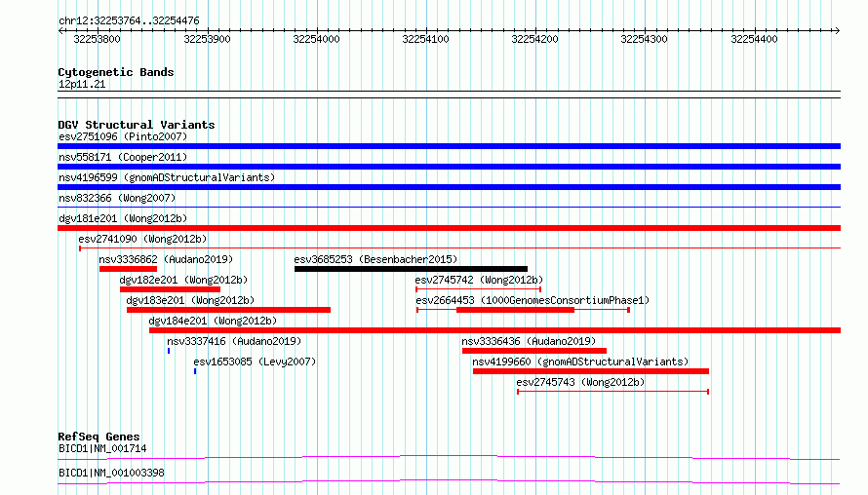Click the chr12:32253764..32254476 region label
The width and height of the screenshot is (868, 495).
click(129, 20)
